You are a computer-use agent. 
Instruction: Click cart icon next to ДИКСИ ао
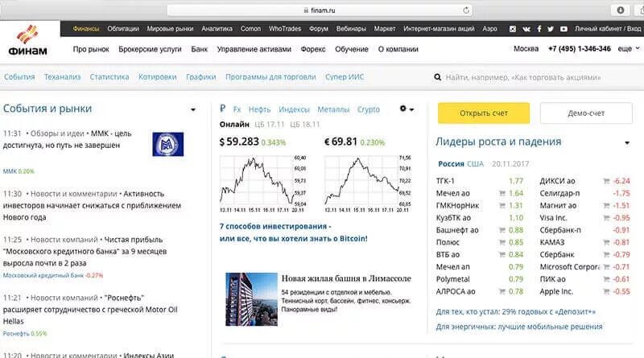click(x=606, y=181)
